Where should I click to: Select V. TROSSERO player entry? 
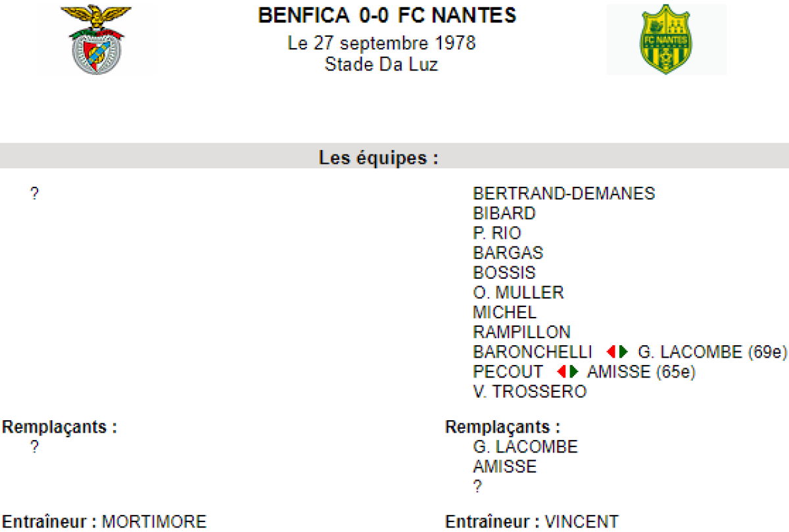(529, 391)
